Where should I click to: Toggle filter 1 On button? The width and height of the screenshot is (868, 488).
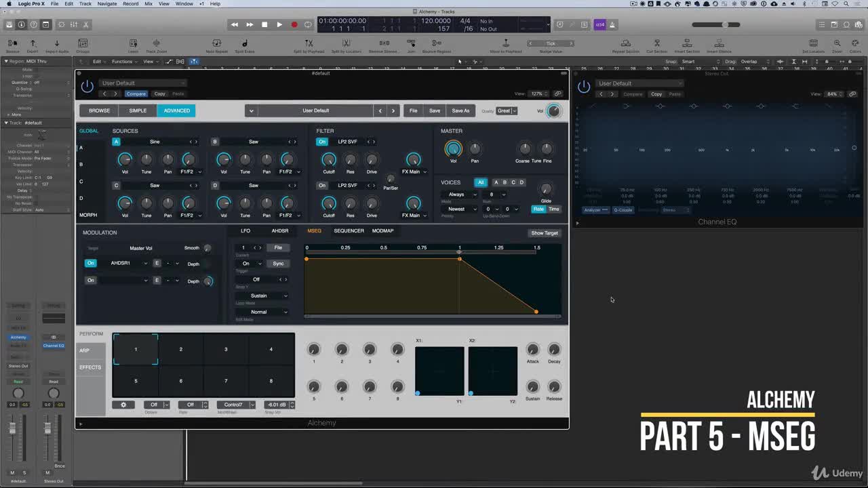[322, 142]
